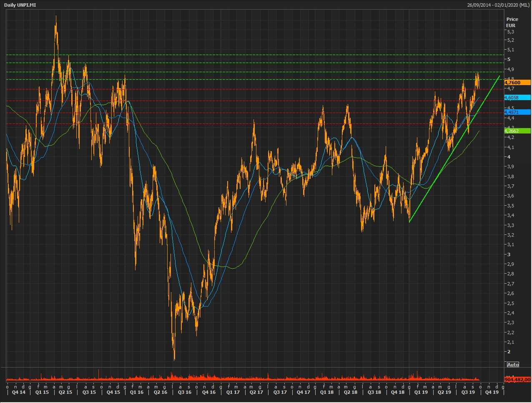Click the 2 level on price axis
Screen dimensions: 532x403
tap(509, 352)
